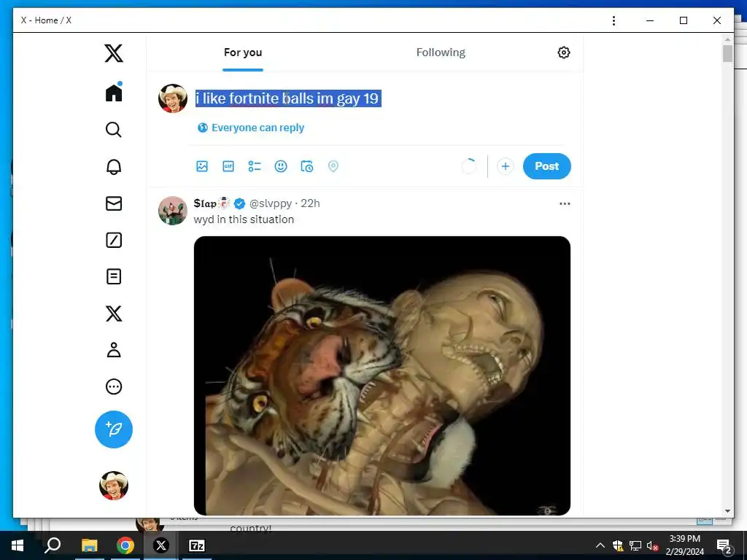The width and height of the screenshot is (747, 560).
Task: Open Explore search in sidebar
Action: pyautogui.click(x=113, y=129)
